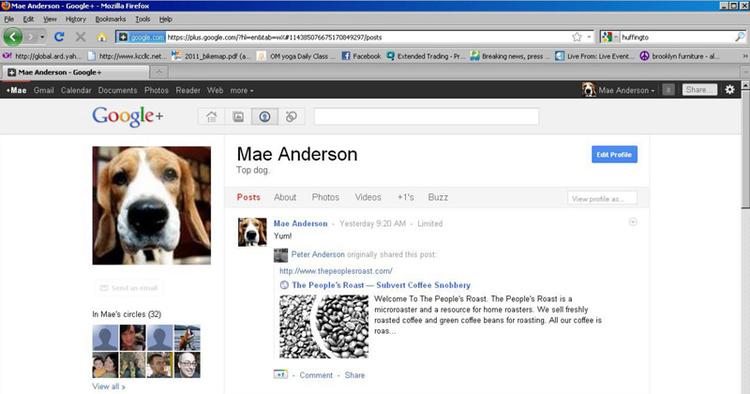This screenshot has width=750, height=394.
Task: Open the Breaking news, press bookmark
Action: pyautogui.click(x=510, y=56)
